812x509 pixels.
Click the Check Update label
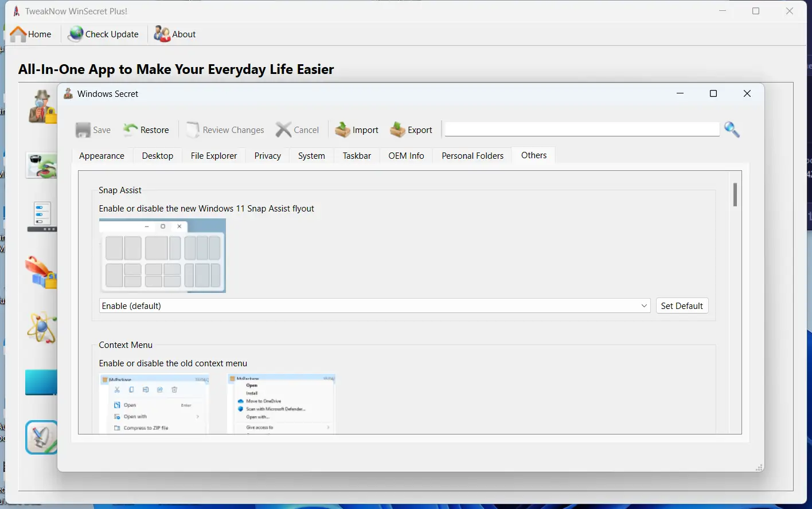[x=112, y=34]
